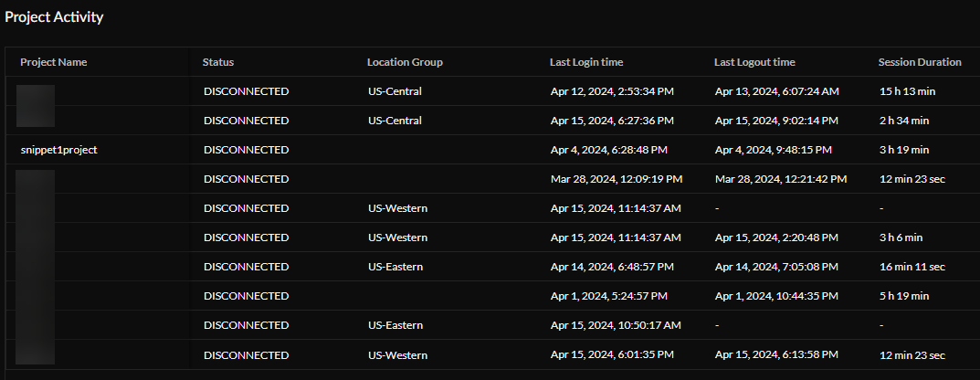
Task: Sort by the Status column header
Action: pyautogui.click(x=218, y=62)
